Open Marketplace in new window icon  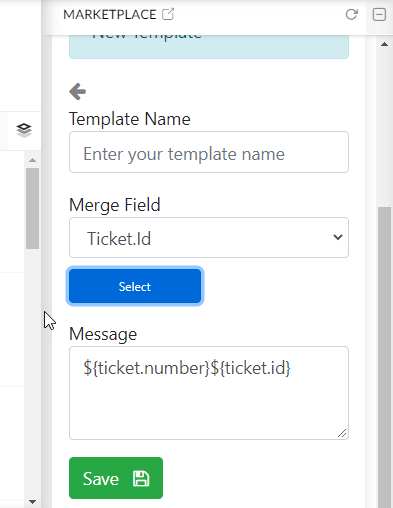168,14
